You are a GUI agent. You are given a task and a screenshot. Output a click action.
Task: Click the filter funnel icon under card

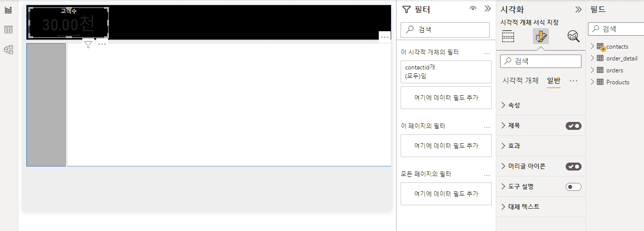88,44
